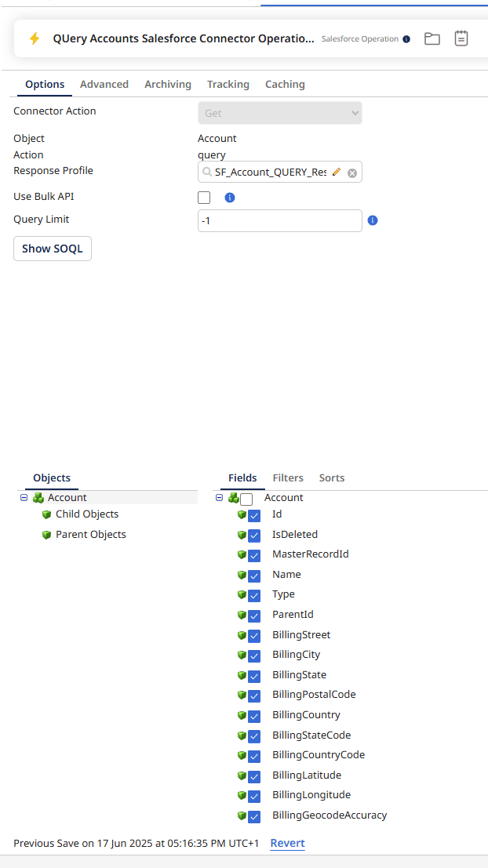Click the info icon beside Salesforce Operation
The width and height of the screenshot is (488, 868).
click(x=406, y=39)
